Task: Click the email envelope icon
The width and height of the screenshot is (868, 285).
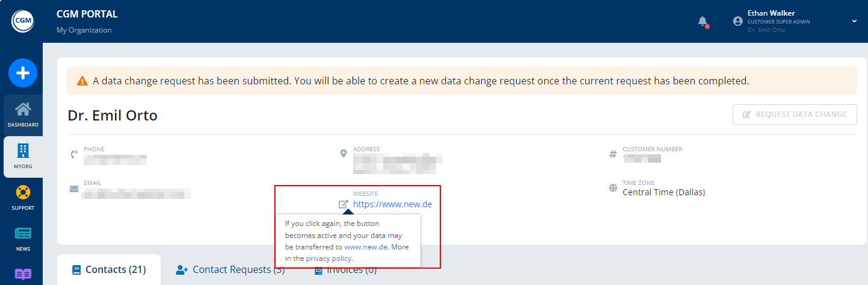Action: click(x=74, y=189)
